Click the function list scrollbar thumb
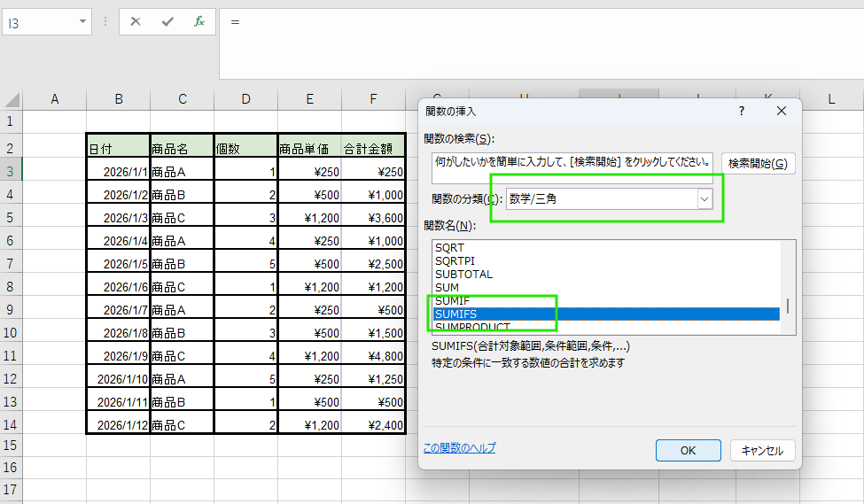 click(787, 306)
